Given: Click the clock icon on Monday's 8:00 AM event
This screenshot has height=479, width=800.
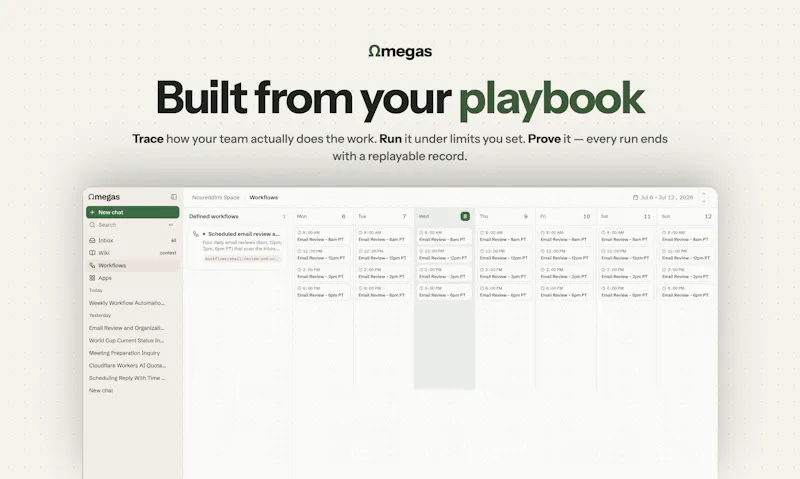Looking at the screenshot, I should (299, 233).
